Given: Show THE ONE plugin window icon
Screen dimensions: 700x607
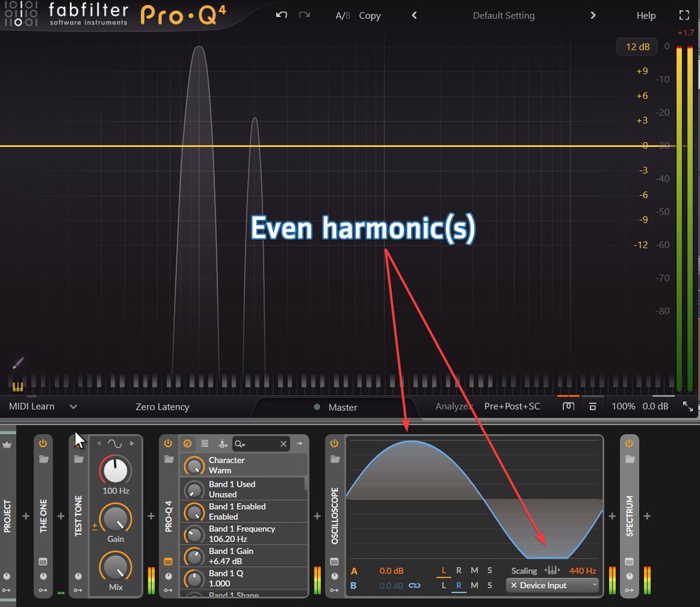Looking at the screenshot, I should (x=43, y=561).
